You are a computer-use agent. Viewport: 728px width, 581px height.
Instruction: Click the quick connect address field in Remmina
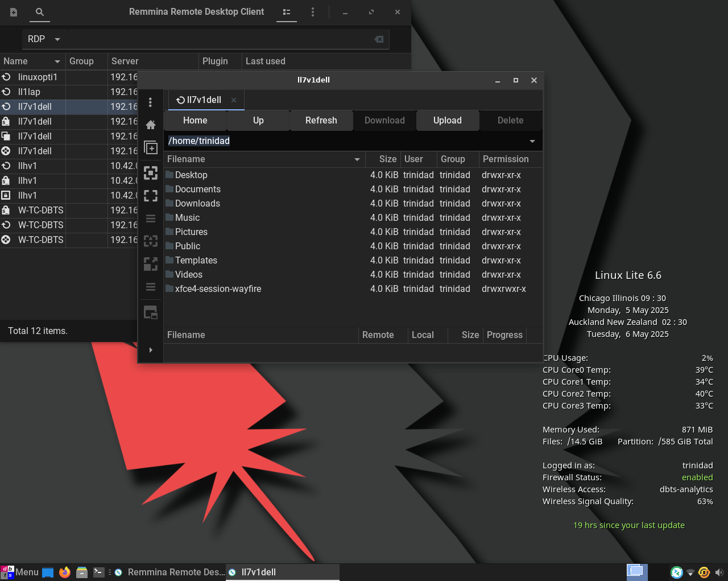click(x=219, y=39)
